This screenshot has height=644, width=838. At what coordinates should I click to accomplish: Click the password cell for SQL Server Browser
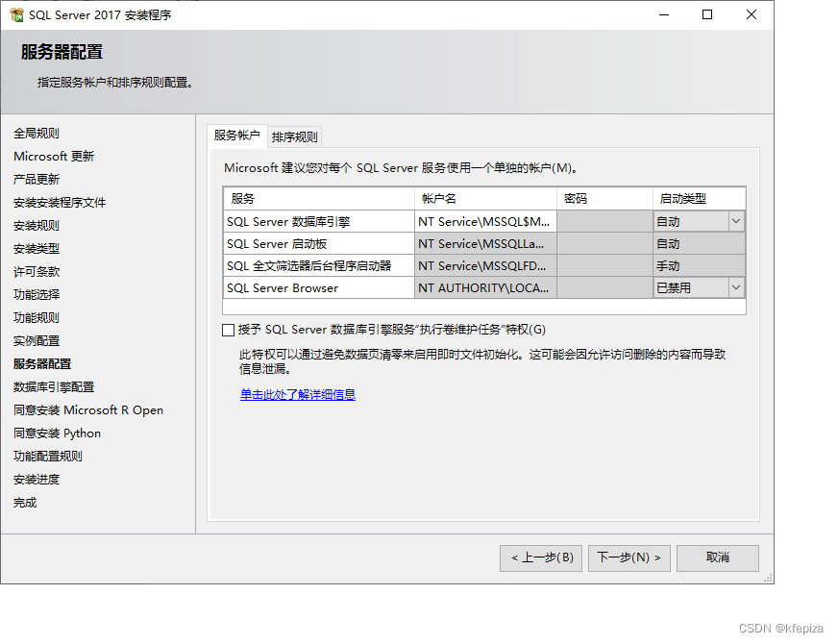(604, 287)
